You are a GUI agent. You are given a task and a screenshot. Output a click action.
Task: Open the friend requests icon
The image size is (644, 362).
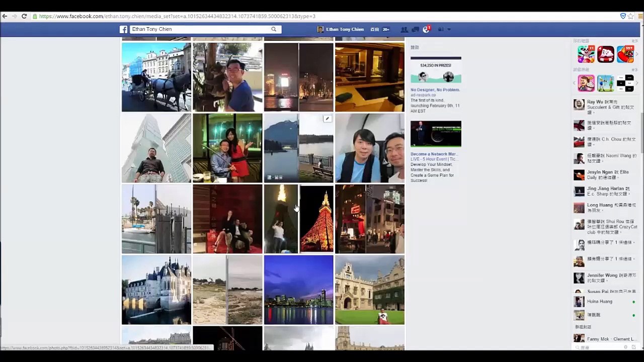(404, 30)
